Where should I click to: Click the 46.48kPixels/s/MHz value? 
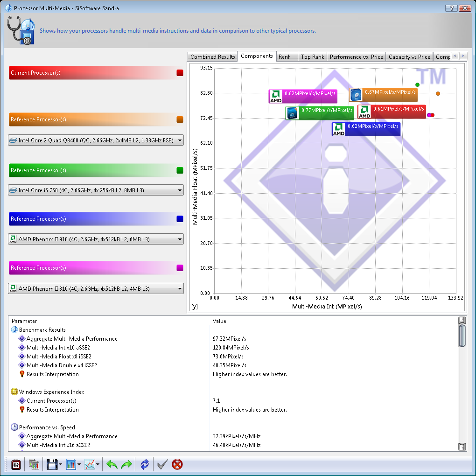237,445
